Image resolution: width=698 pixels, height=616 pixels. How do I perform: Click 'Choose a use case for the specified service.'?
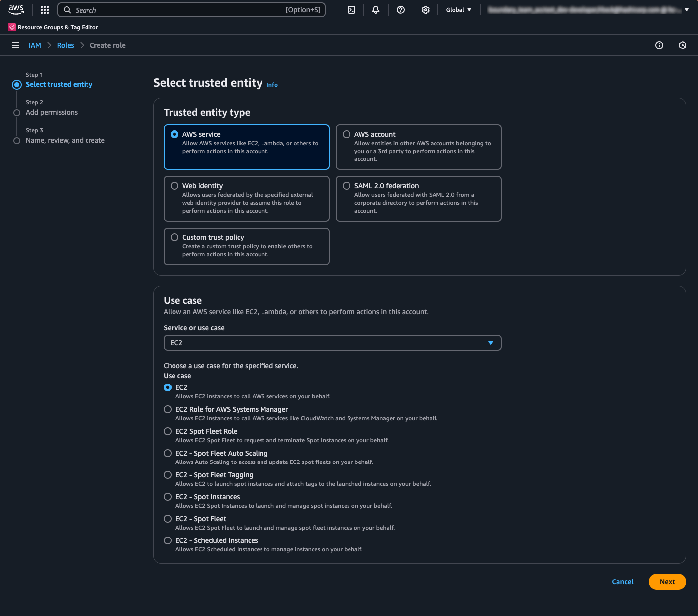click(x=231, y=366)
